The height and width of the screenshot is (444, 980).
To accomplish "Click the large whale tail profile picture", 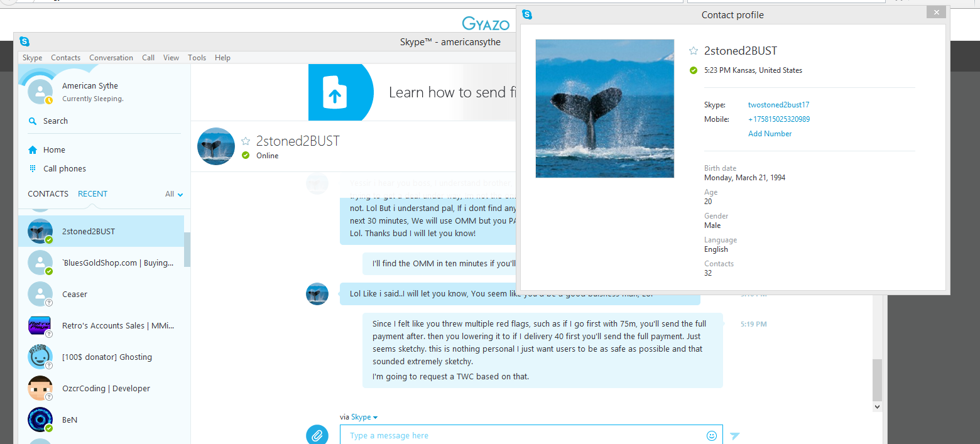I will (x=605, y=109).
